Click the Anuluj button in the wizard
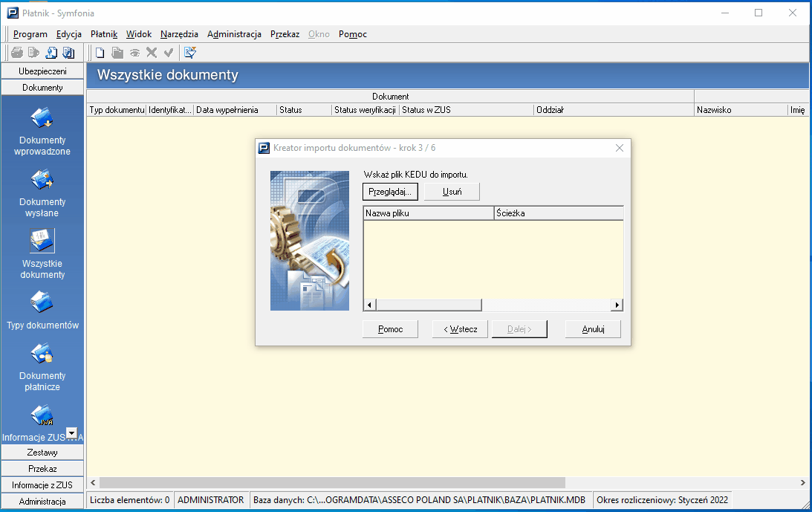The height and width of the screenshot is (512, 812). [593, 329]
